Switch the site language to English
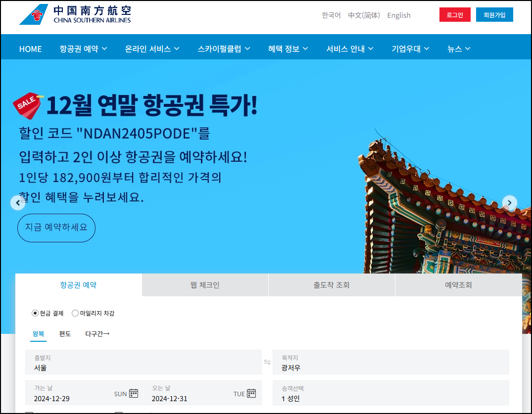Screen dimensions: 532x414 pos(399,15)
